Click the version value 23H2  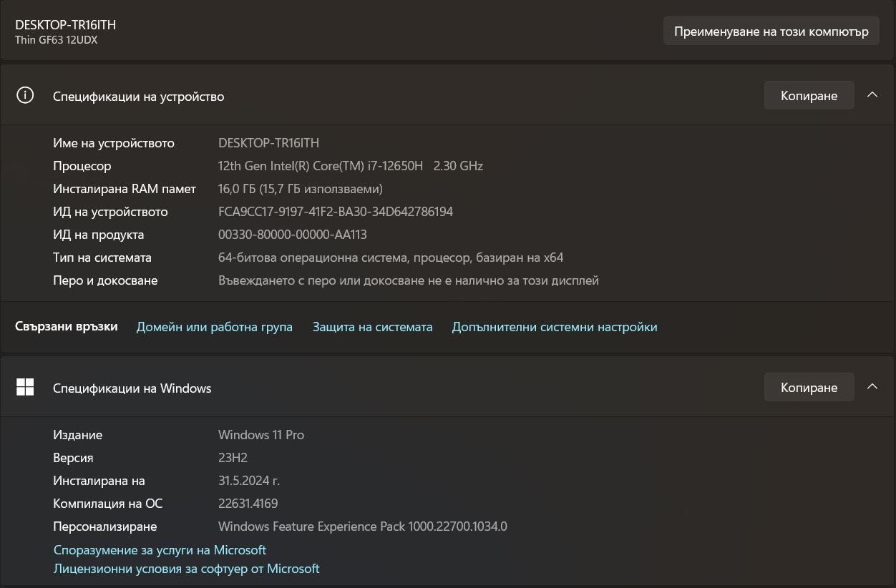tap(233, 458)
